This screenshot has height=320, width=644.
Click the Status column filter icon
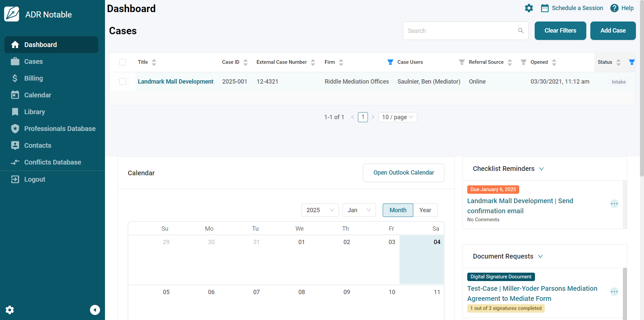tap(632, 62)
